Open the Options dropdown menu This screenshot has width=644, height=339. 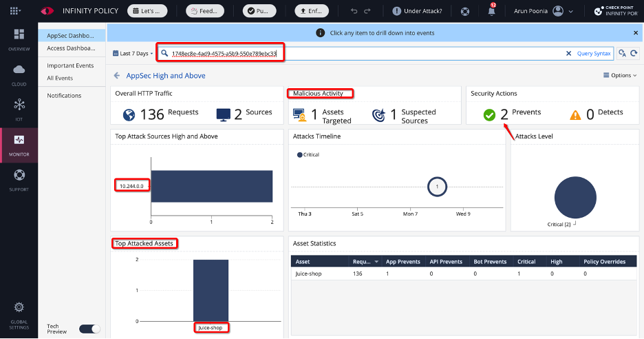pyautogui.click(x=620, y=75)
